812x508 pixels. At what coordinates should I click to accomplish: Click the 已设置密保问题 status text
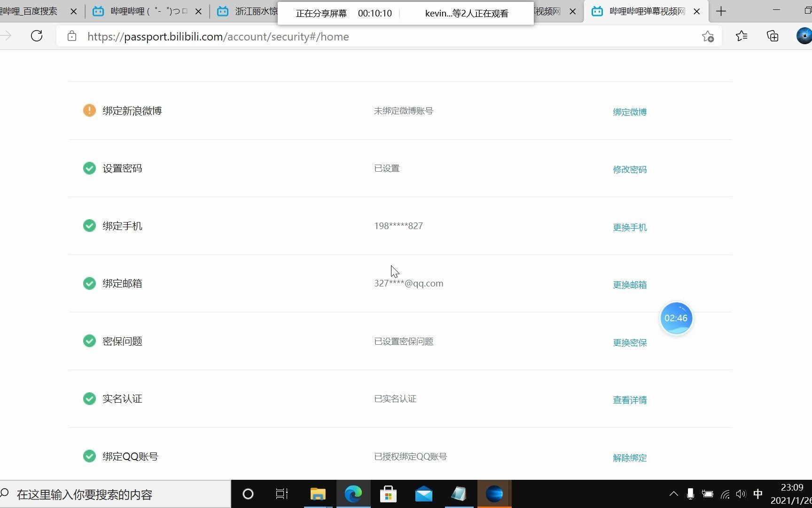coord(403,341)
